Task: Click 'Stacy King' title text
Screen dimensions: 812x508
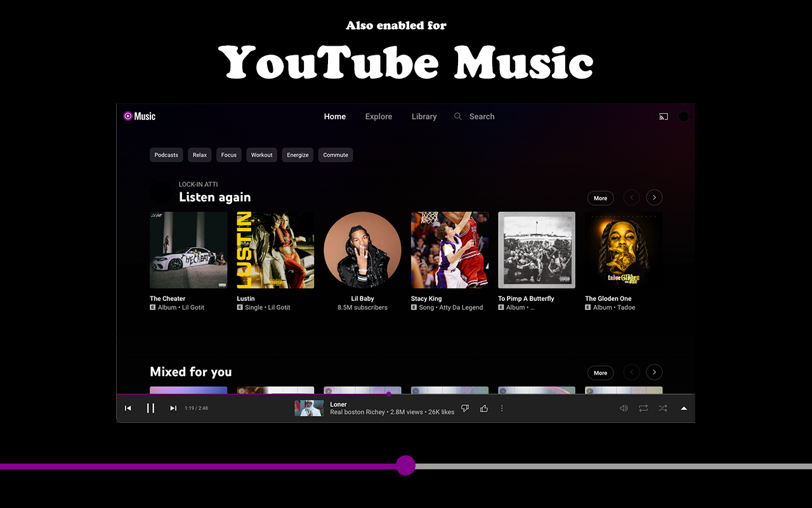Action: (426, 298)
